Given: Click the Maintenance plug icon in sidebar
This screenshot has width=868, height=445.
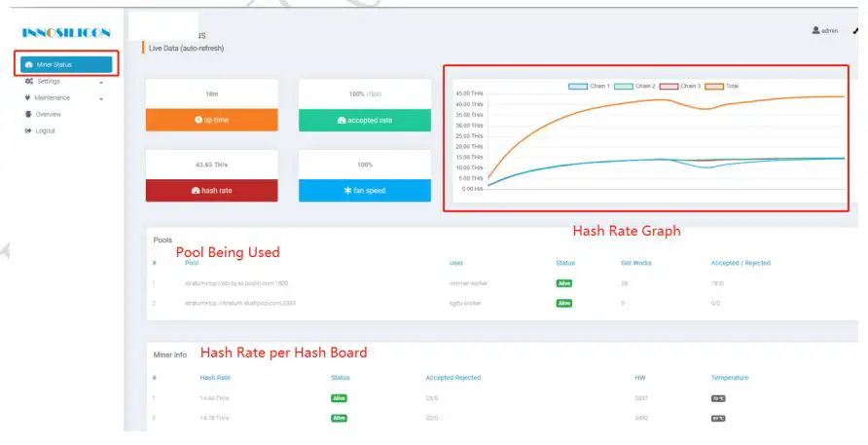Looking at the screenshot, I should coord(27,97).
